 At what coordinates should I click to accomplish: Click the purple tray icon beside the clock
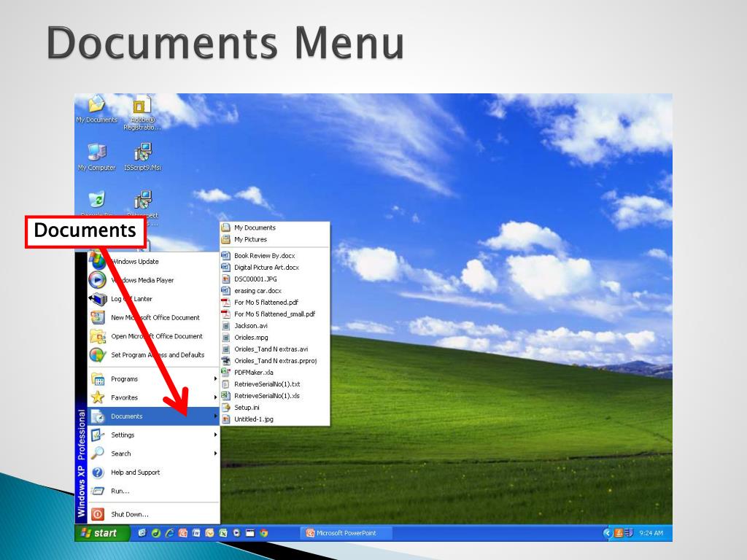628,533
